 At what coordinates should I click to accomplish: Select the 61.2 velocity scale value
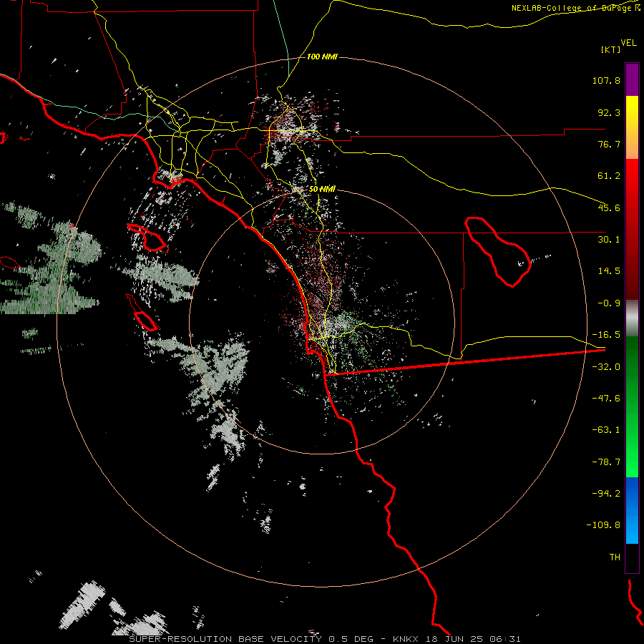[609, 176]
